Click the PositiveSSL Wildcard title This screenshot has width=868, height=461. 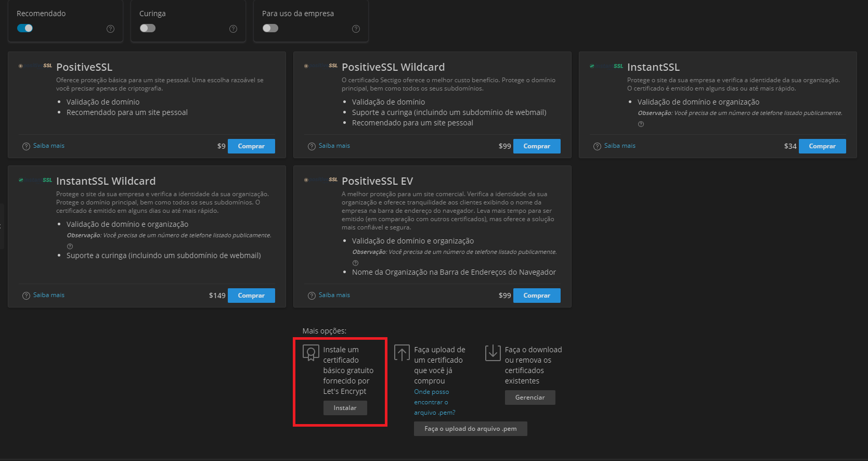point(393,67)
